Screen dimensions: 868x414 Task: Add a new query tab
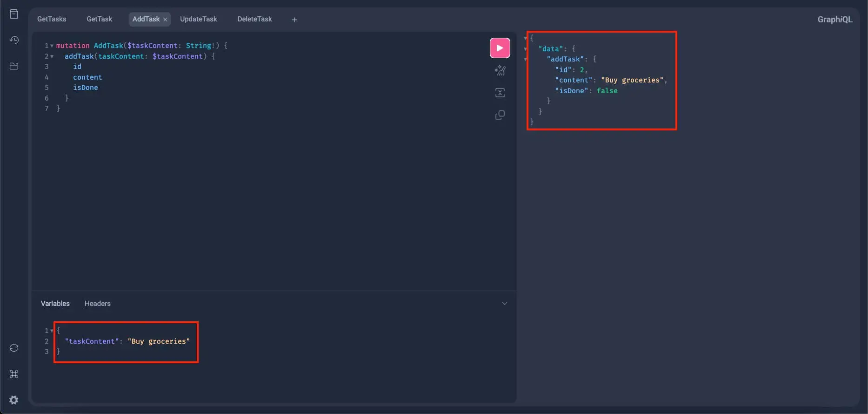pos(294,20)
